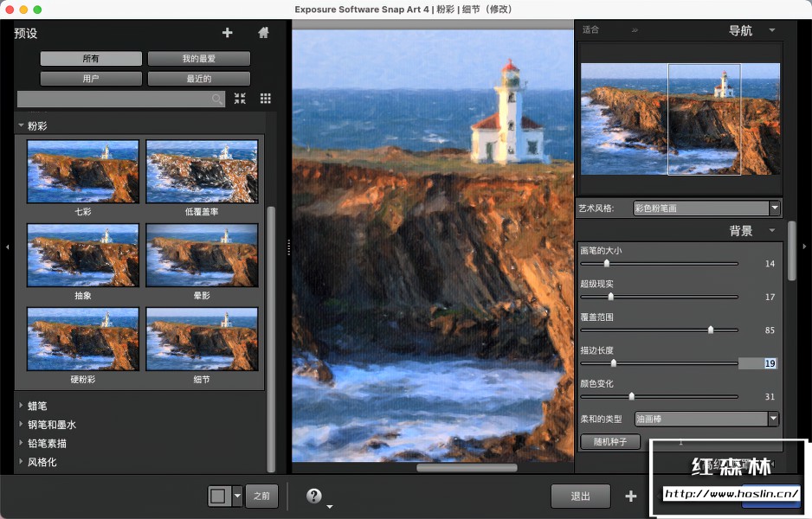
Task: Click the plus icon to add a new preset
Action: (227, 33)
